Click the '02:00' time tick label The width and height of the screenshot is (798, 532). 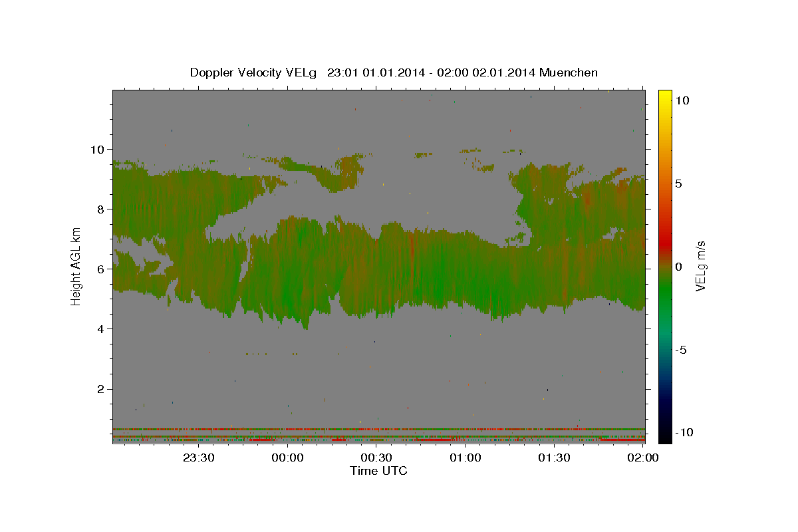coord(642,458)
